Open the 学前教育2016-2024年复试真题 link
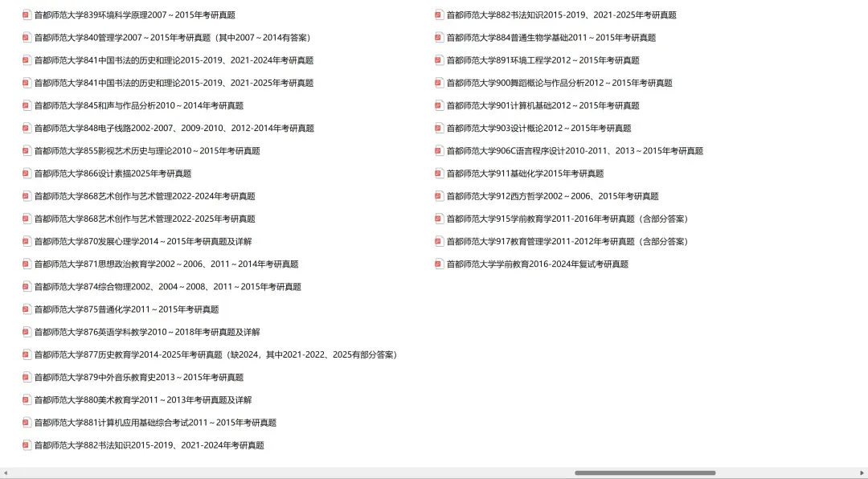Screen dimensions: 868x479 tap(532, 263)
